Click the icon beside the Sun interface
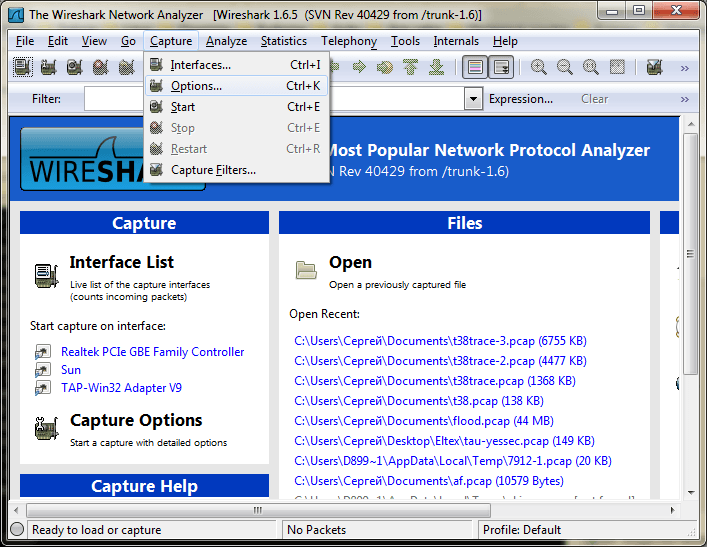Image resolution: width=707 pixels, height=547 pixels. pyautogui.click(x=43, y=370)
